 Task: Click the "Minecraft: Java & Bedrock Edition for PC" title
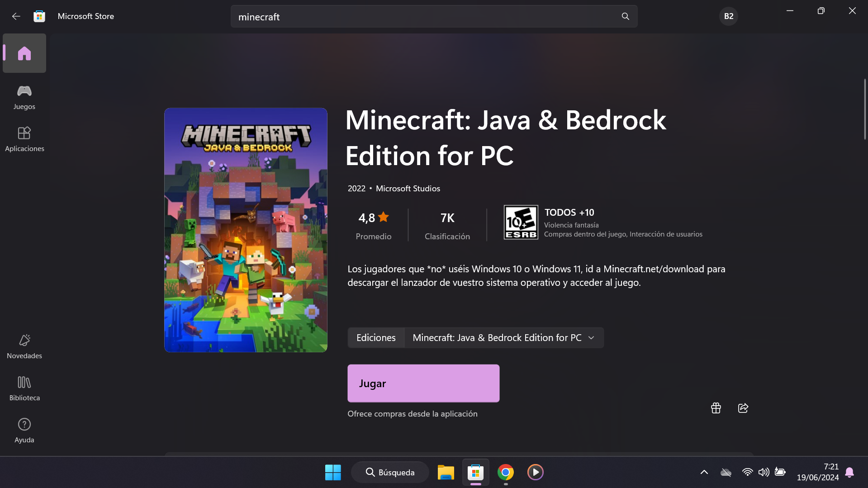tap(506, 138)
